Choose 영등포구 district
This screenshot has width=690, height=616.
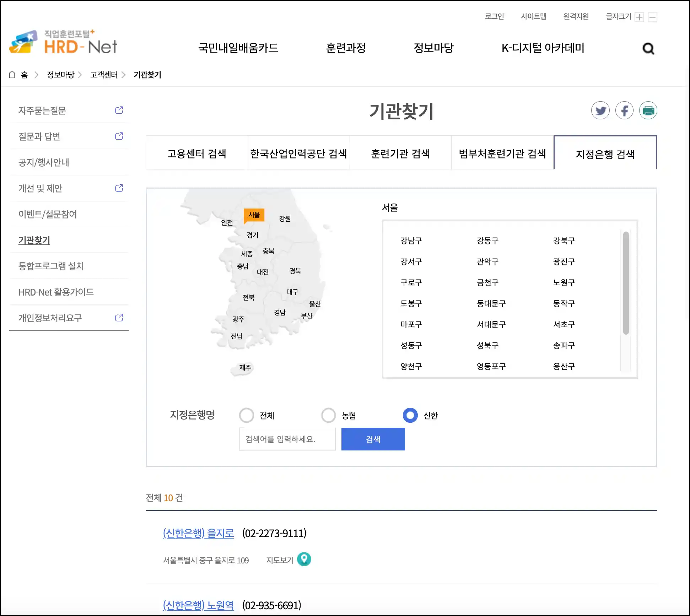pos(491,366)
